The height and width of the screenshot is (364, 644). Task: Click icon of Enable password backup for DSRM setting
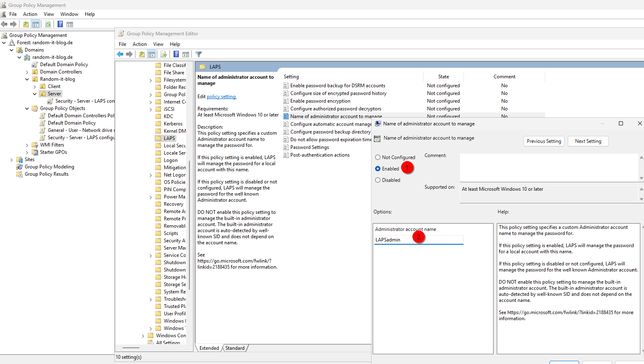tap(286, 86)
